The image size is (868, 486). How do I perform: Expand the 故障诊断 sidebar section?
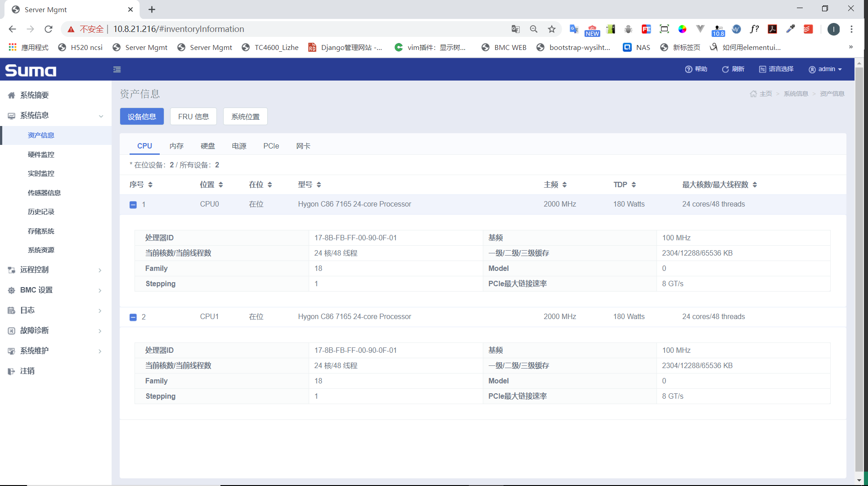56,331
